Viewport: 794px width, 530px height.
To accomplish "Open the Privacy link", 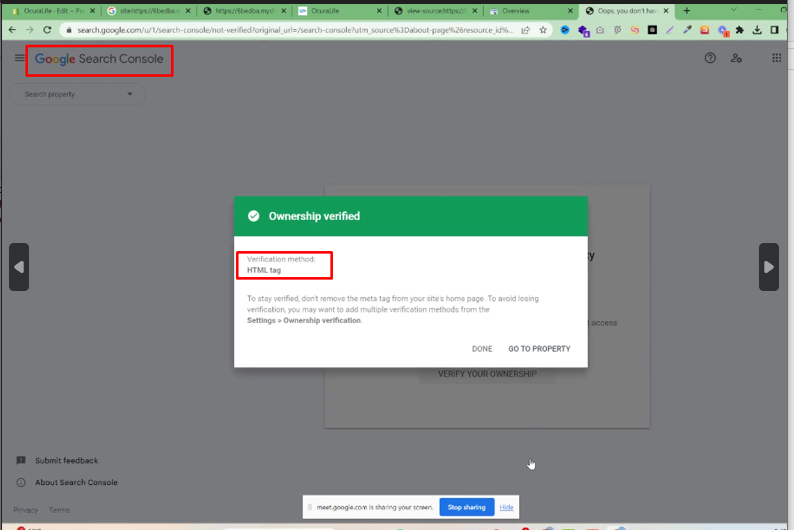I will click(25, 510).
